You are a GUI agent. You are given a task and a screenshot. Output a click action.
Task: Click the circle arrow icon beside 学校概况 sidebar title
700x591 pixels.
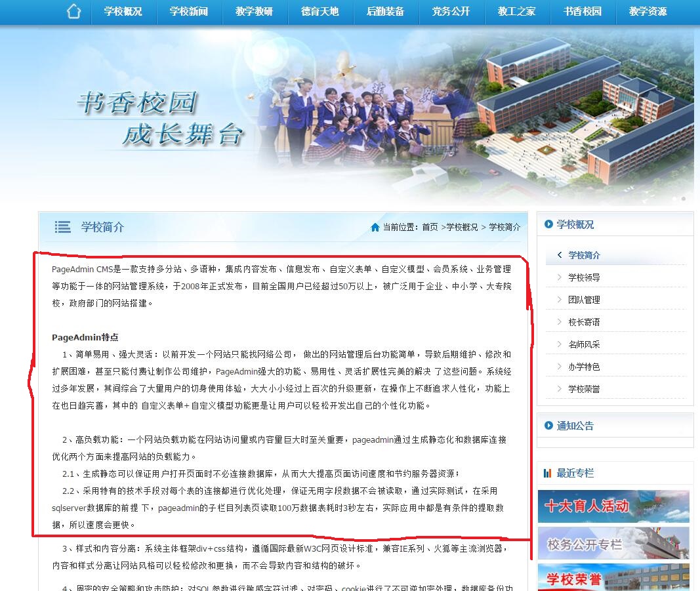548,224
